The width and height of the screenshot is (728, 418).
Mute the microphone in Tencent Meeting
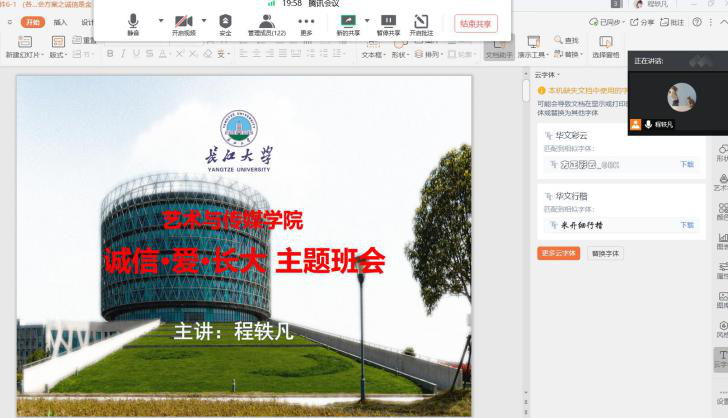pyautogui.click(x=133, y=23)
